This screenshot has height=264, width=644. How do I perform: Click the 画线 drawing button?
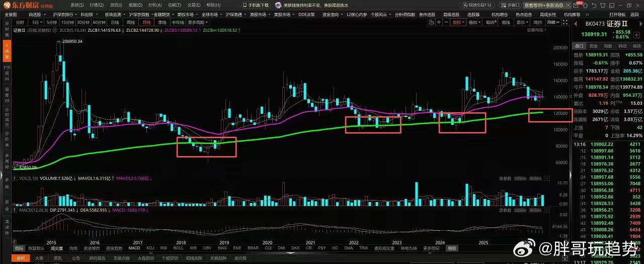tap(507, 23)
